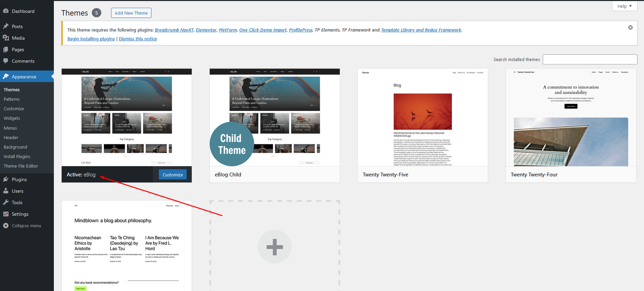
Task: Open the Customize submenu item
Action: [14, 109]
